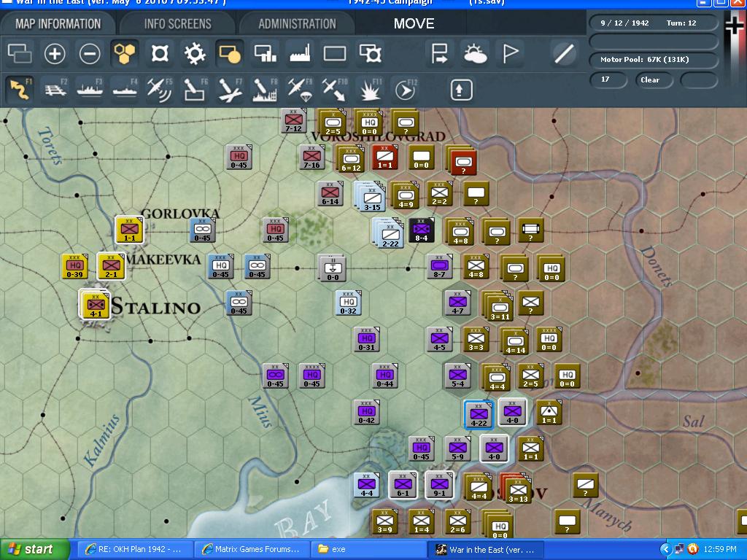The image size is (747, 560).
Task: Toggle the factory overlay icon
Action: [300, 53]
